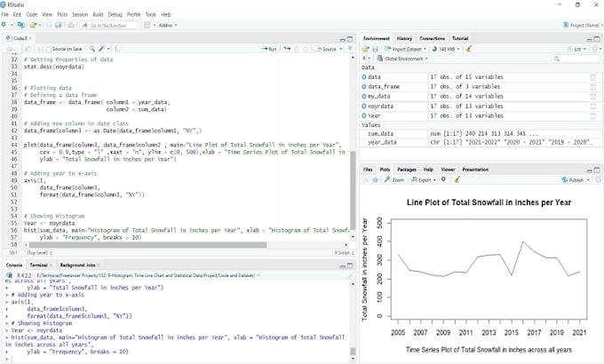Open the Session menu

click(80, 14)
